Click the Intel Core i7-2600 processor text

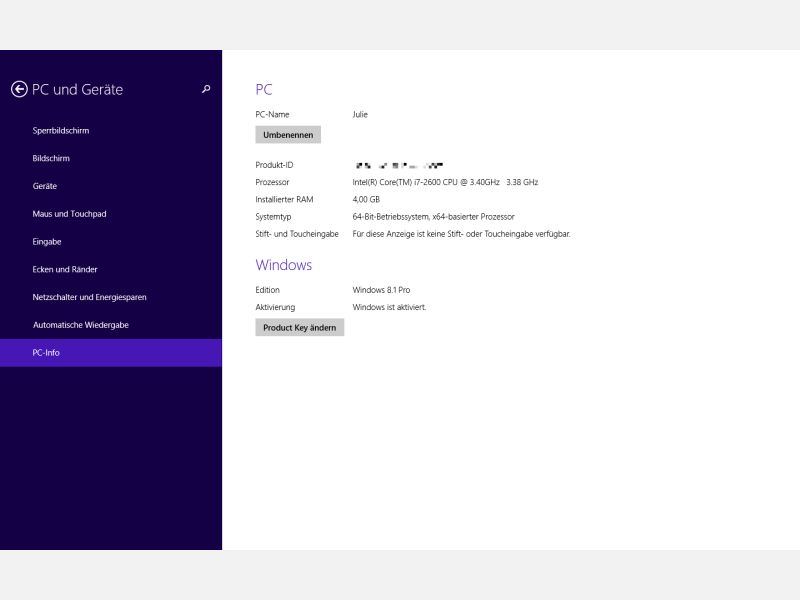tap(445, 182)
